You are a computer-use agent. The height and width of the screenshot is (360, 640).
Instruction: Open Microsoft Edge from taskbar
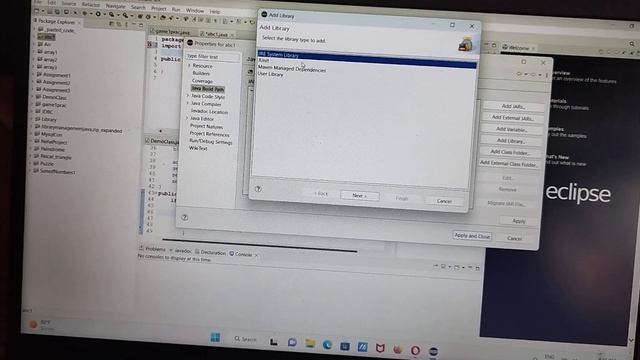pos(327,345)
